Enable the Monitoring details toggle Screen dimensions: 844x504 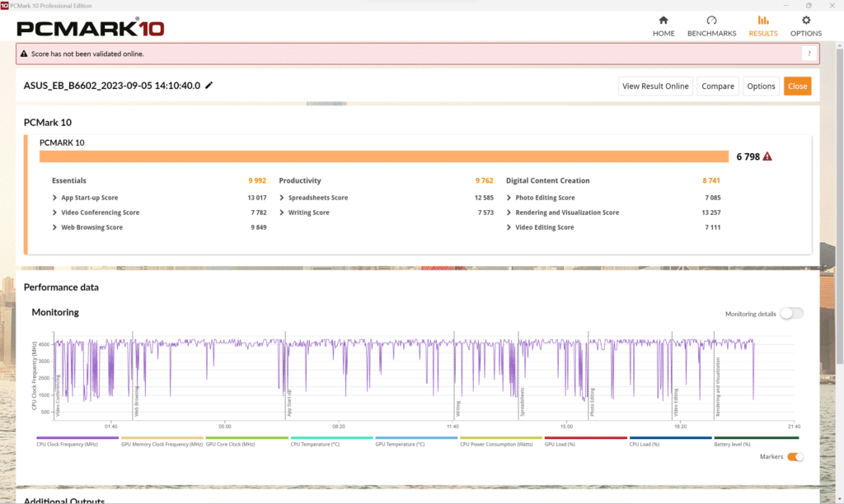coord(791,314)
